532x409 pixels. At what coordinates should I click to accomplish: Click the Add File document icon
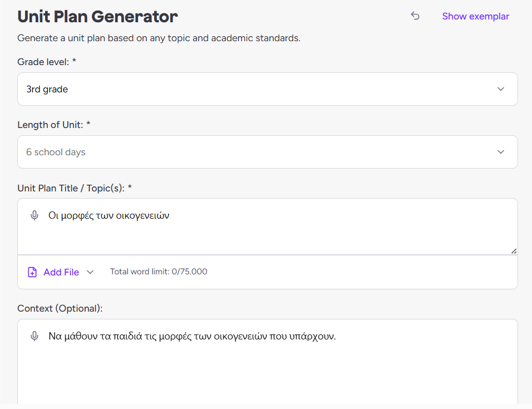[32, 272]
